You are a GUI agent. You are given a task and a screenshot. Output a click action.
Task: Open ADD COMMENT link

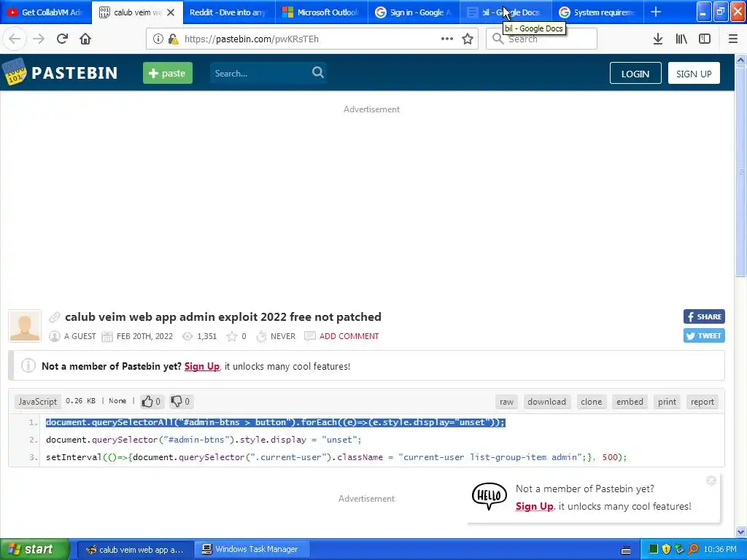click(x=349, y=336)
